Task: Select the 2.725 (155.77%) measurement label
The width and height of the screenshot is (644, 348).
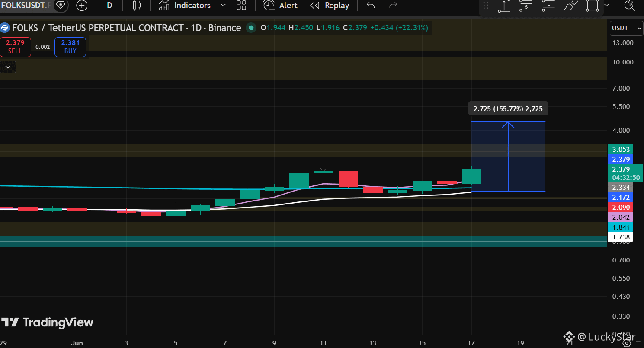Action: [508, 109]
